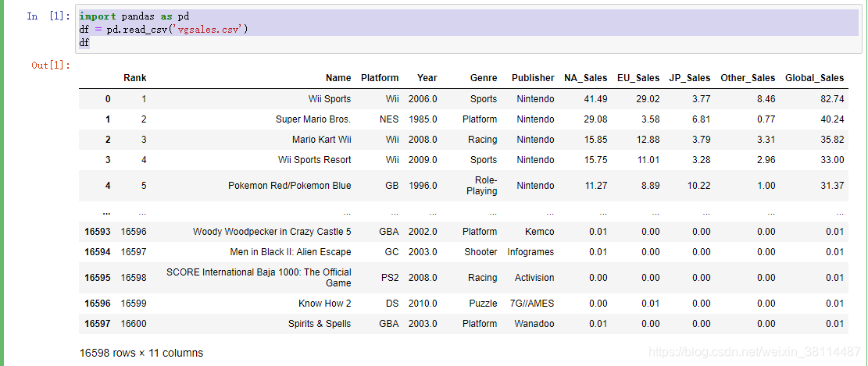Viewport: 868px width, 366px height.
Task: Click the Rank column header
Action: [x=135, y=78]
